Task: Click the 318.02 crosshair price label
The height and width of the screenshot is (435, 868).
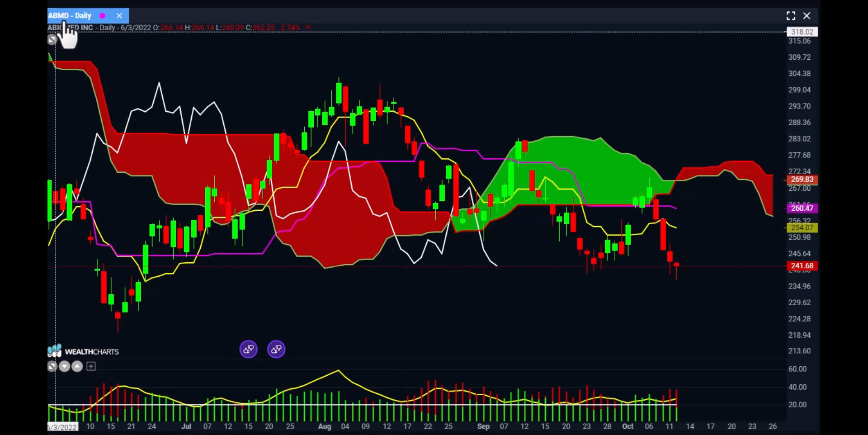Action: click(x=802, y=32)
